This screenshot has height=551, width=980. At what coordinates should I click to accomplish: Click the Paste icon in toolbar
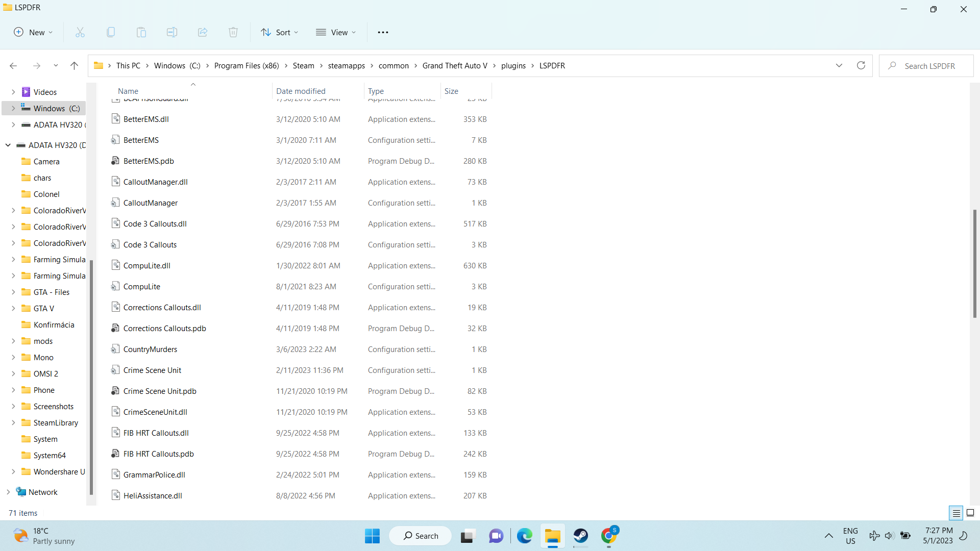[141, 32]
